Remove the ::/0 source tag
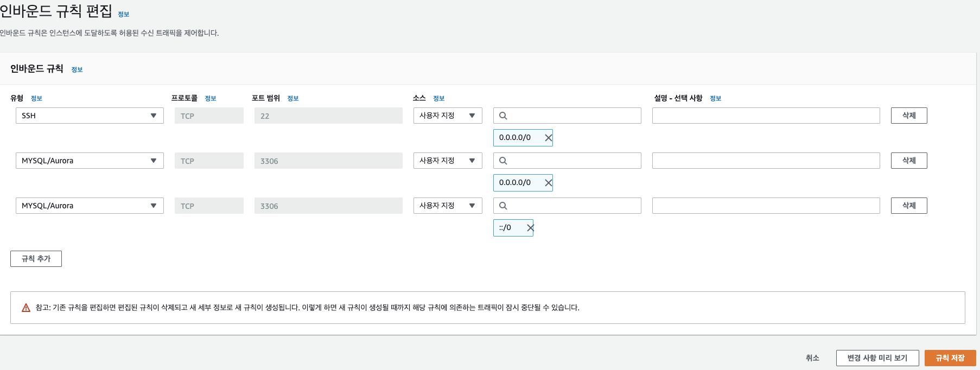980x370 pixels. [530, 228]
